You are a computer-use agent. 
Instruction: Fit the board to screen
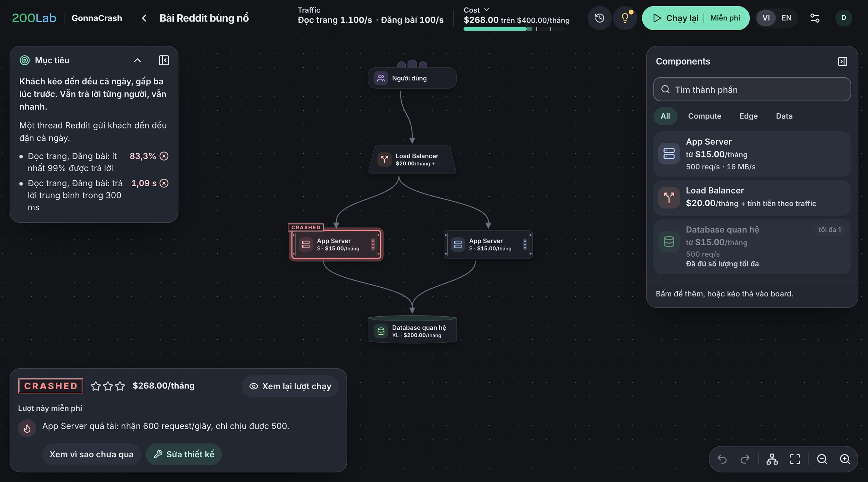(x=795, y=459)
